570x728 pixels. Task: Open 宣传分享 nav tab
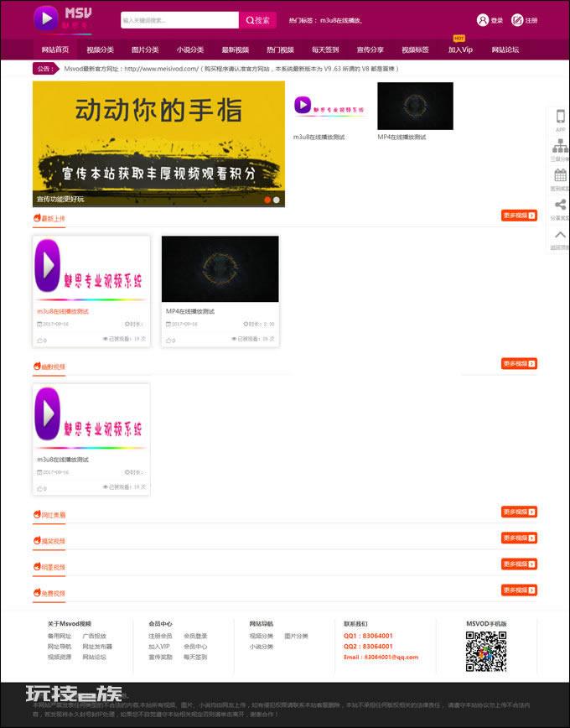370,49
